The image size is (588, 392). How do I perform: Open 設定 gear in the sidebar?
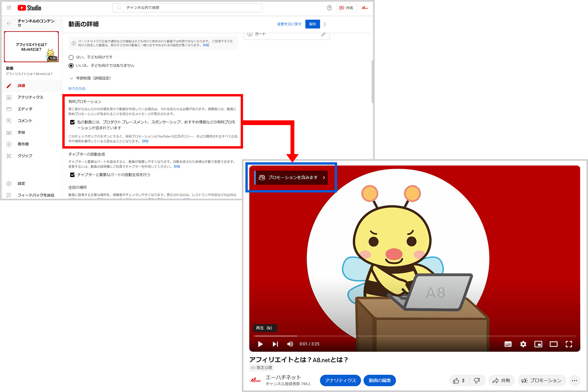(9, 183)
